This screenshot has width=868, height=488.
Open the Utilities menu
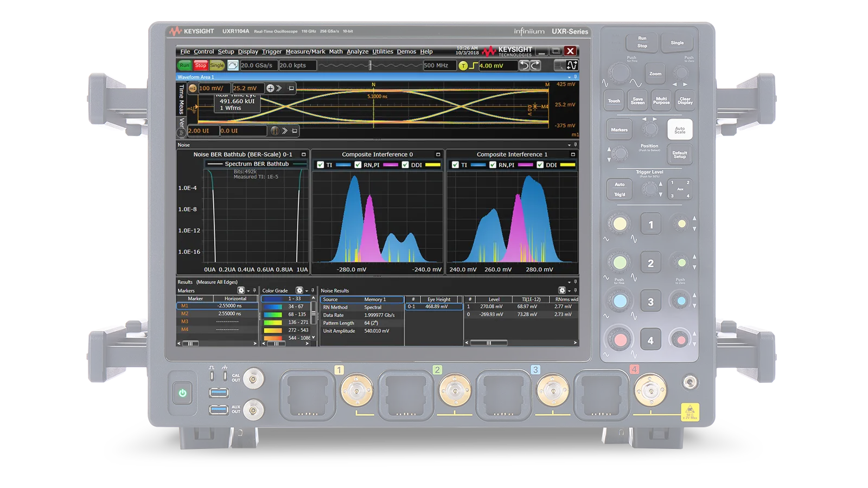point(382,52)
